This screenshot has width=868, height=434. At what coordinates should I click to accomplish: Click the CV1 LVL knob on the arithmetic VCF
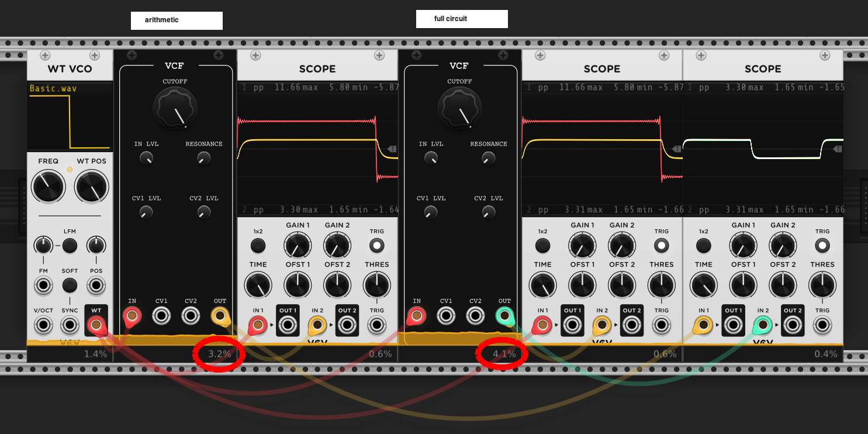pos(146,212)
